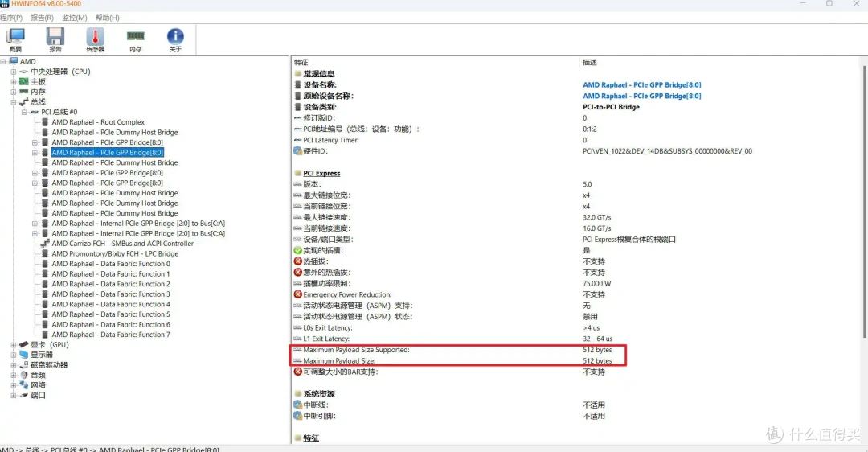Click the 常规信息 section heading
868x452 pixels.
(x=319, y=74)
